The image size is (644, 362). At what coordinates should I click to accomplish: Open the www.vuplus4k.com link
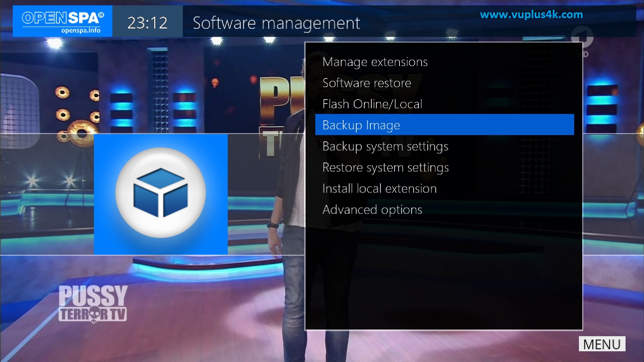click(x=531, y=15)
